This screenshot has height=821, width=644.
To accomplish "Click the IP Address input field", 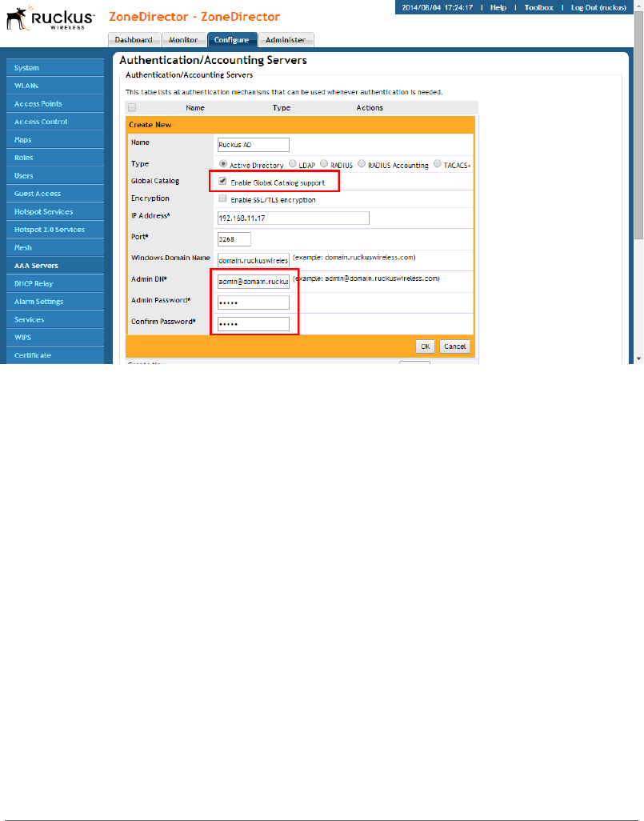I will (294, 218).
